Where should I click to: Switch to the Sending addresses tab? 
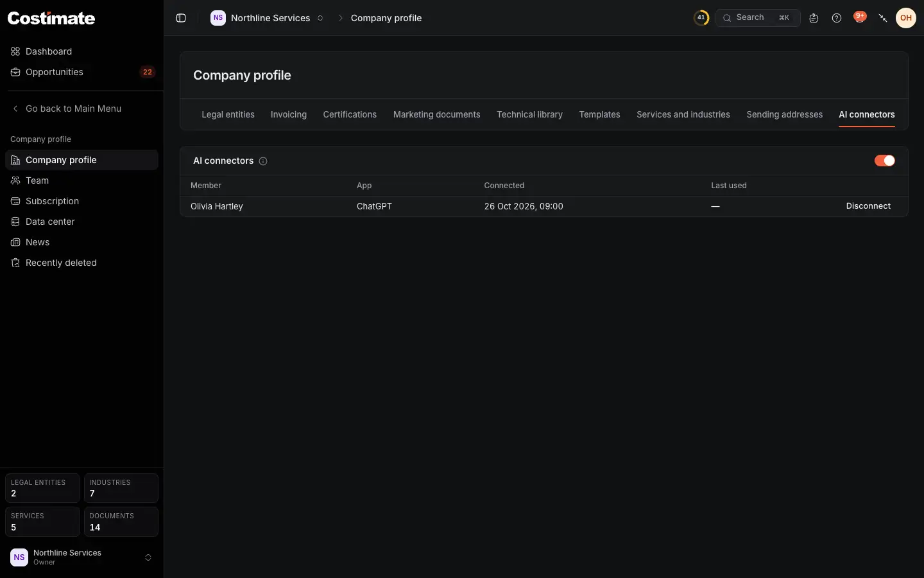[x=784, y=114]
